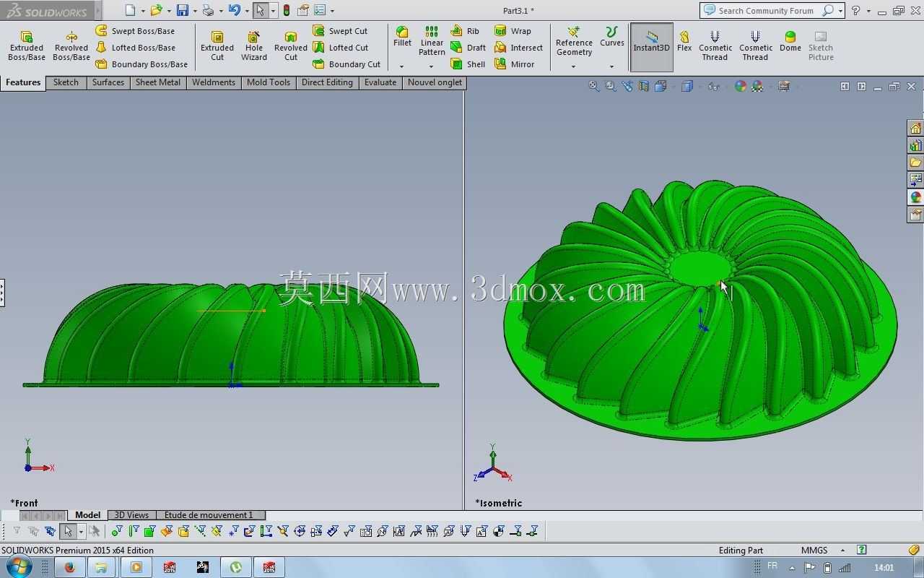Switch to the Surfaces tab
Image resolution: width=924 pixels, height=578 pixels.
click(108, 82)
